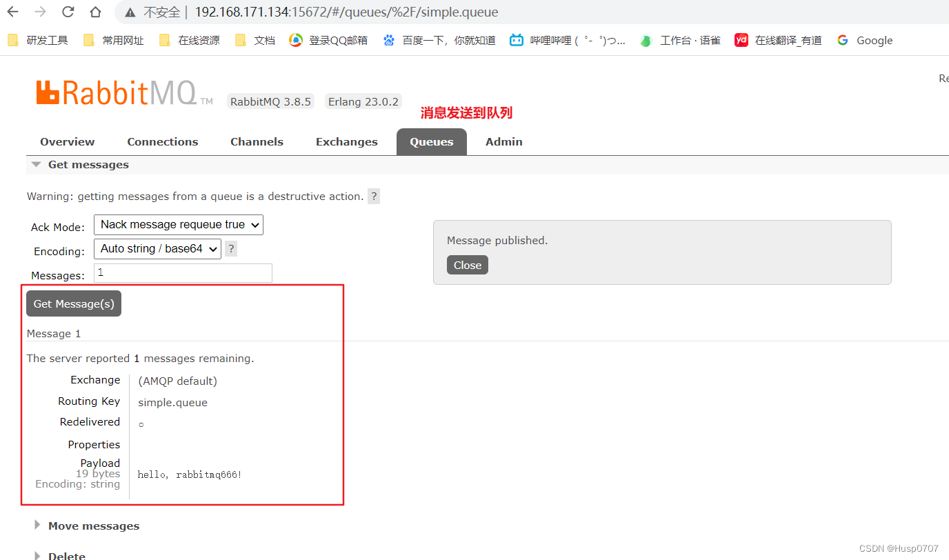Click the Messages count input field

tap(182, 272)
